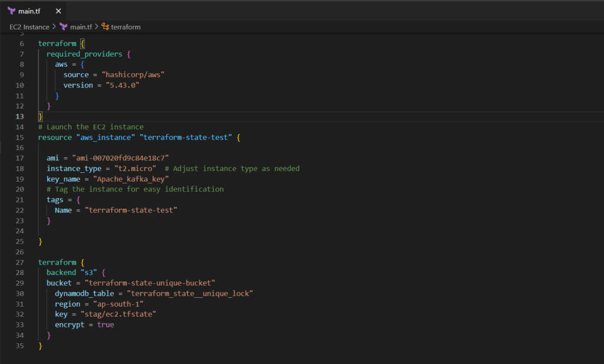604x364 pixels.
Task: Click "hashicorp/aws" source string
Action: tap(133, 75)
